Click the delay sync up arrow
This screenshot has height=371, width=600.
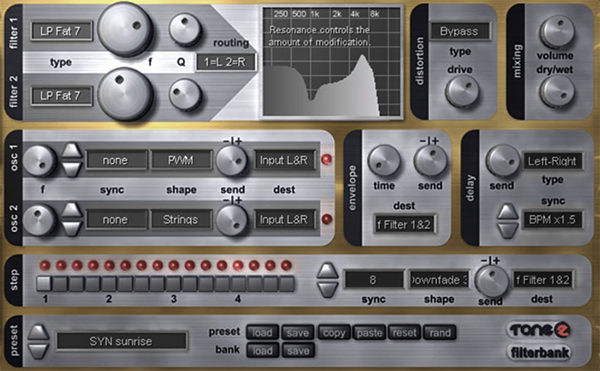[507, 212]
